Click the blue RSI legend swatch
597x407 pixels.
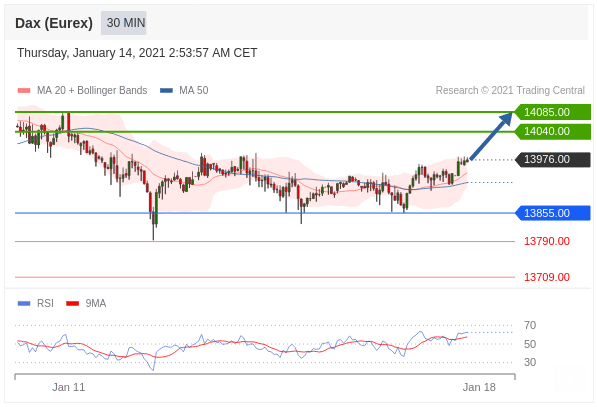[x=24, y=303]
